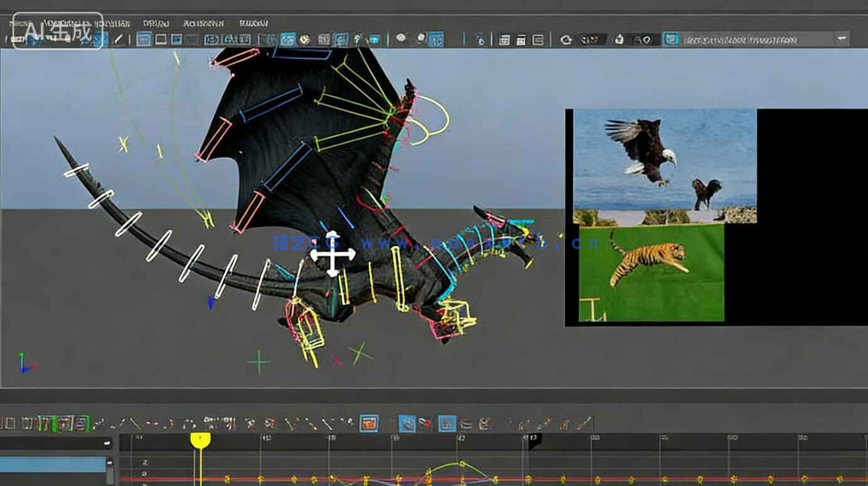Click the orange-framed highlighted icon in graph toolbar

pos(369,423)
